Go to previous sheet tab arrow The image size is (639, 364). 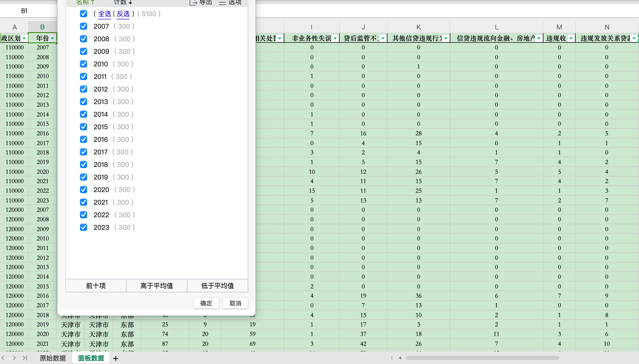[x=3, y=358]
